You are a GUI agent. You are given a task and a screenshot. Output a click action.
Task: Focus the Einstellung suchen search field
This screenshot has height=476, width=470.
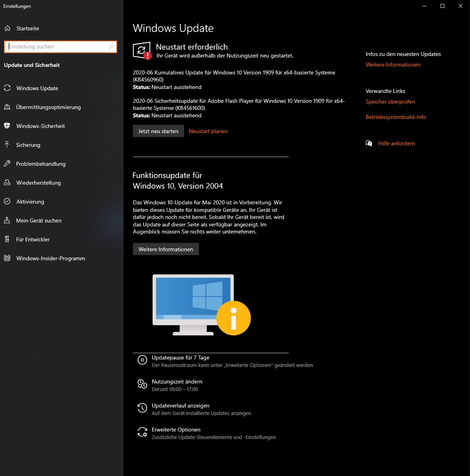coord(61,46)
